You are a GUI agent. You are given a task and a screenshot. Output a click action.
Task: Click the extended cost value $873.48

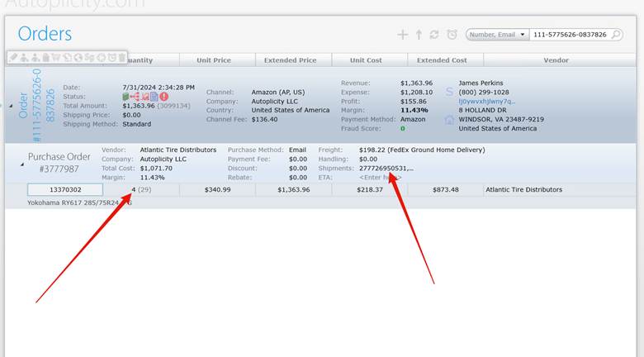(x=446, y=189)
